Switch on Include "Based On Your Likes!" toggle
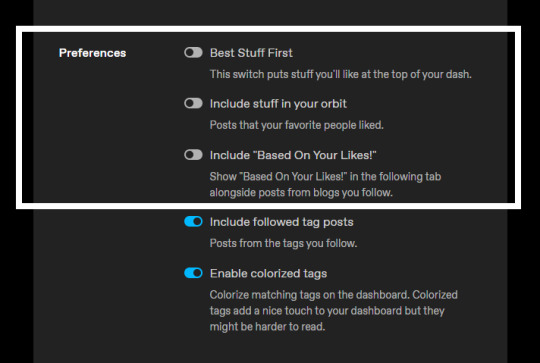Image resolution: width=540 pixels, height=363 pixels. [x=193, y=155]
